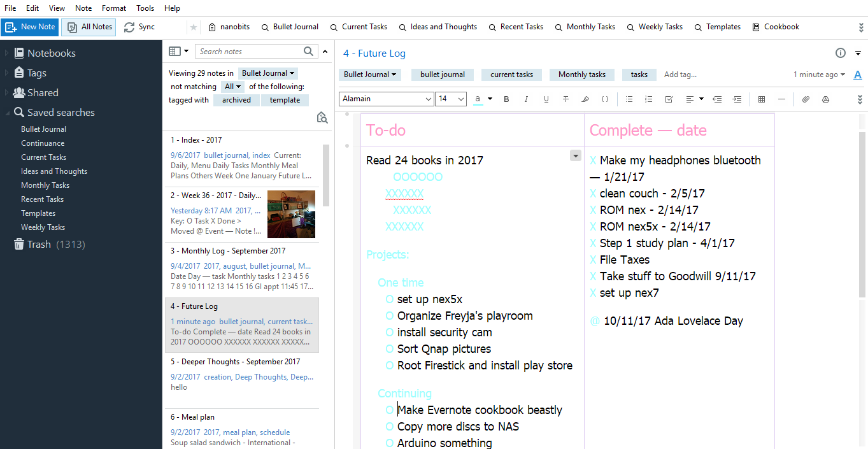The height and width of the screenshot is (449, 868).
Task: Open the Monthly Tasks shortcut search
Action: point(585,27)
